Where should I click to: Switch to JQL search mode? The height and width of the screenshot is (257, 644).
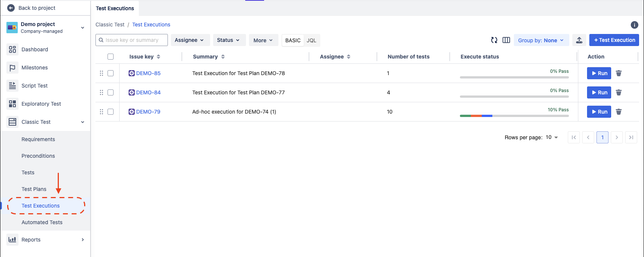coord(312,40)
